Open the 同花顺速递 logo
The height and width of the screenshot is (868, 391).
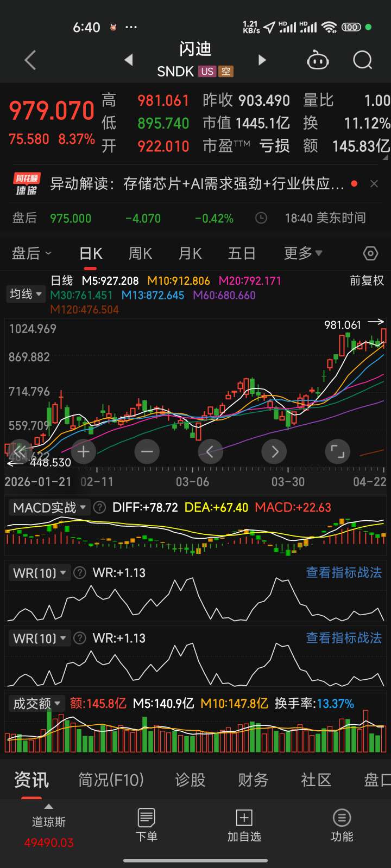click(x=27, y=184)
